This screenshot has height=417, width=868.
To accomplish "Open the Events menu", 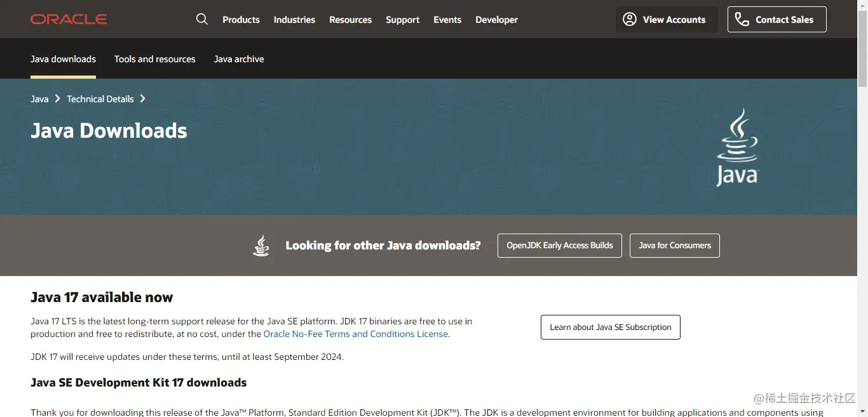I will tap(447, 20).
